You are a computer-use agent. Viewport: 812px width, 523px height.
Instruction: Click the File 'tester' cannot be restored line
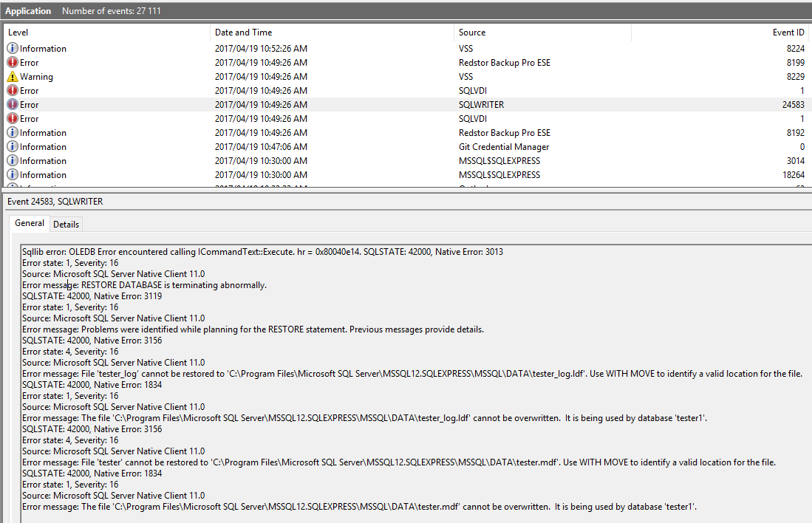[x=399, y=462]
